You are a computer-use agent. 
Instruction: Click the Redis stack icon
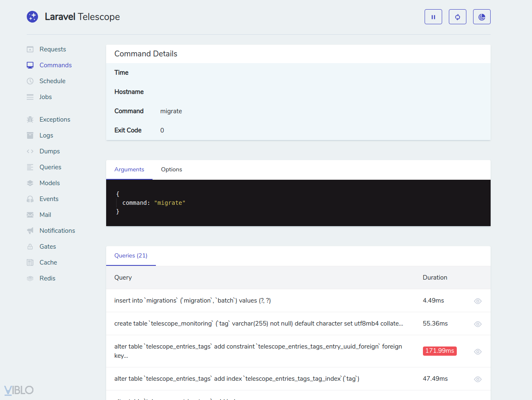click(x=30, y=278)
